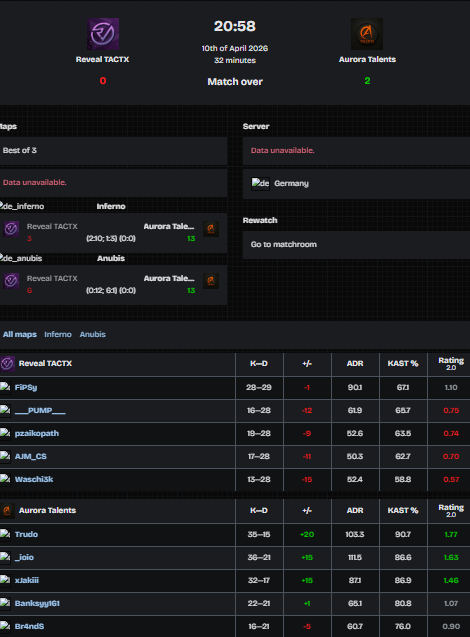Click Trudo's 1.77 rating value
The image size is (470, 637).
click(451, 534)
